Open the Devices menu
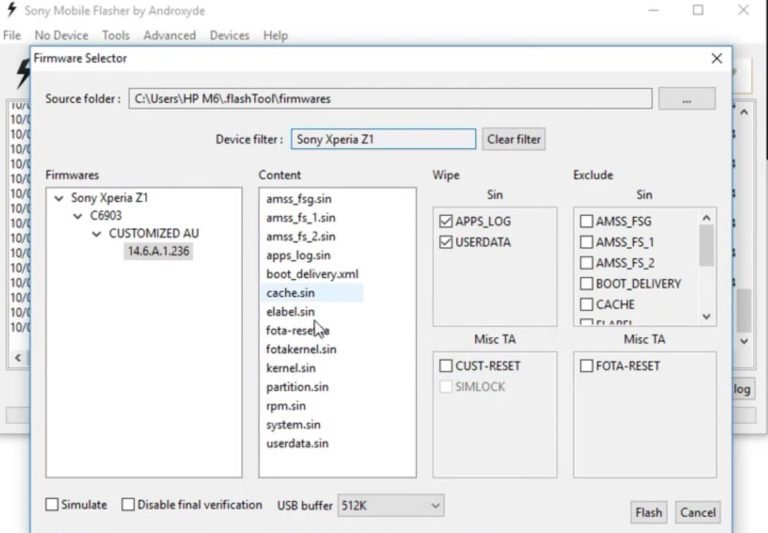 click(229, 35)
